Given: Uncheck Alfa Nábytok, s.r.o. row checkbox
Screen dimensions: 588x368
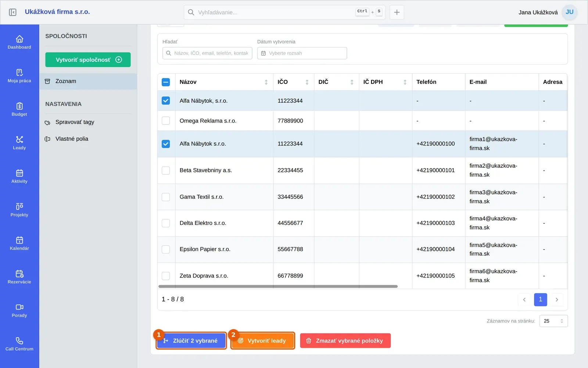Looking at the screenshot, I should pos(166,100).
